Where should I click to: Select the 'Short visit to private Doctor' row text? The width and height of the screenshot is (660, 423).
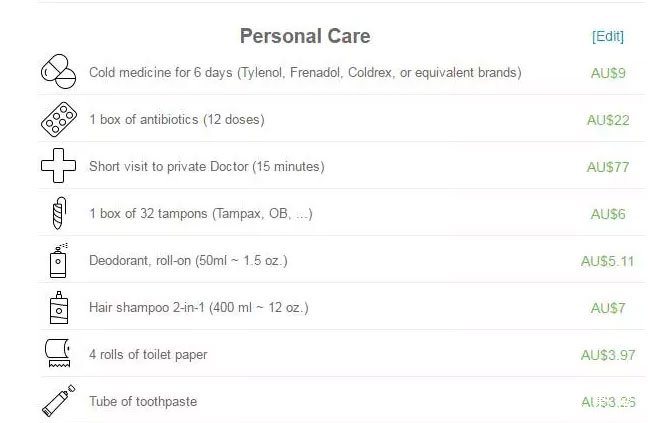(207, 167)
